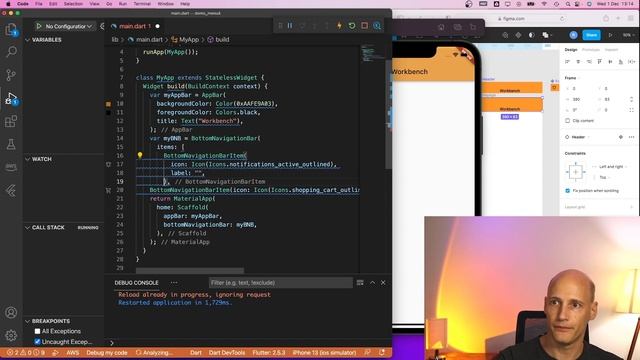The image size is (640, 360).
Task: Toggle the orange color breakpoint marker on line 10
Action: point(108,104)
